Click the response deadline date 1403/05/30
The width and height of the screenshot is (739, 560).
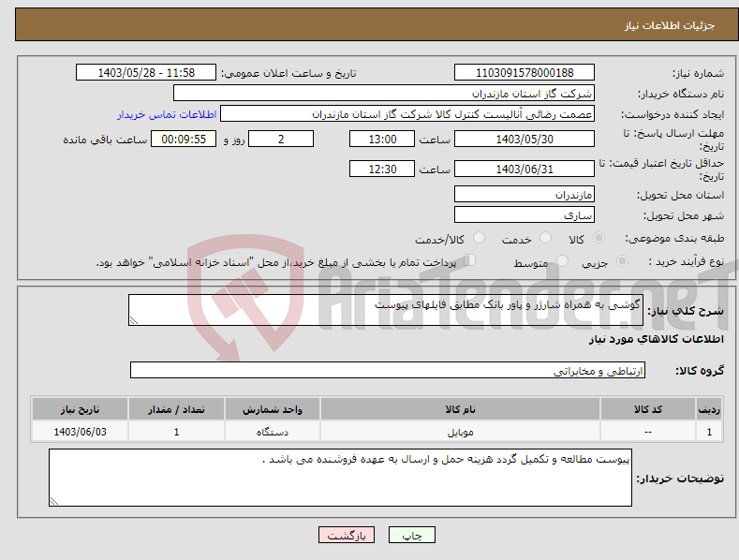tap(525, 139)
